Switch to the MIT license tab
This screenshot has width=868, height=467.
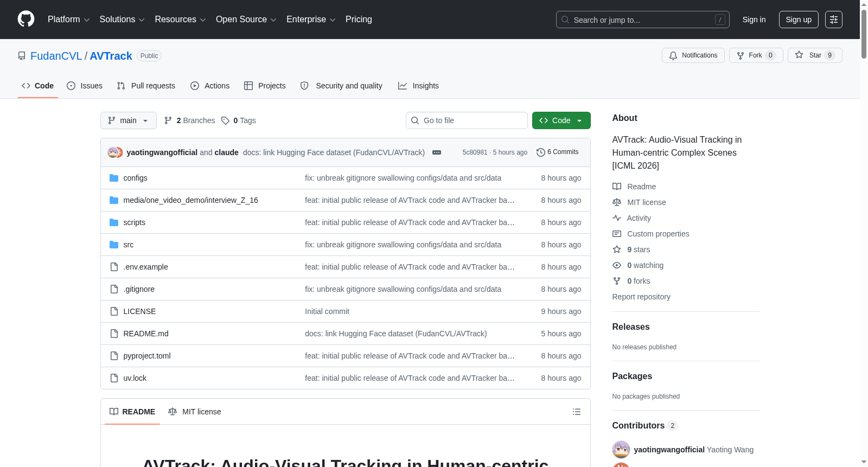pos(195,412)
